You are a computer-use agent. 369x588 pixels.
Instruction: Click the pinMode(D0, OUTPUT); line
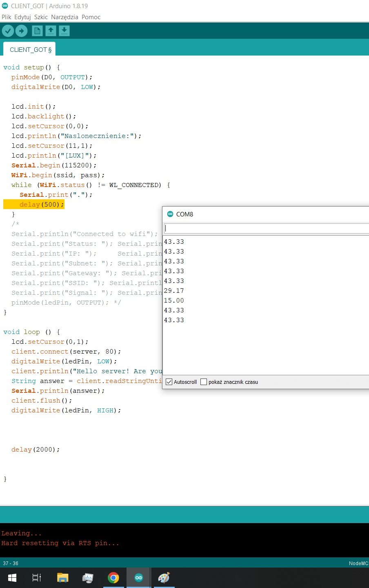[x=52, y=77]
